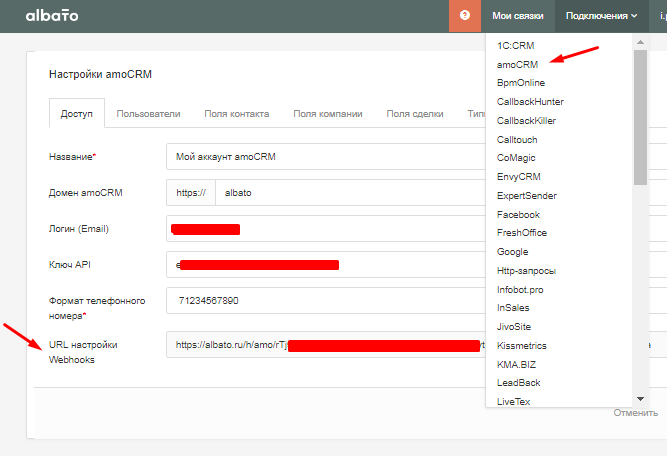Switch to the Пользователи tab

148,114
